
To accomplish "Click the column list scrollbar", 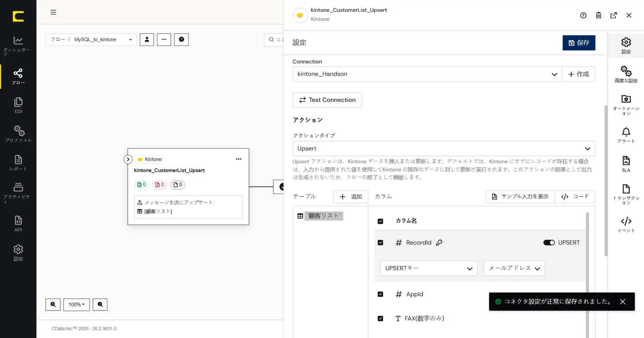I will point(587,275).
